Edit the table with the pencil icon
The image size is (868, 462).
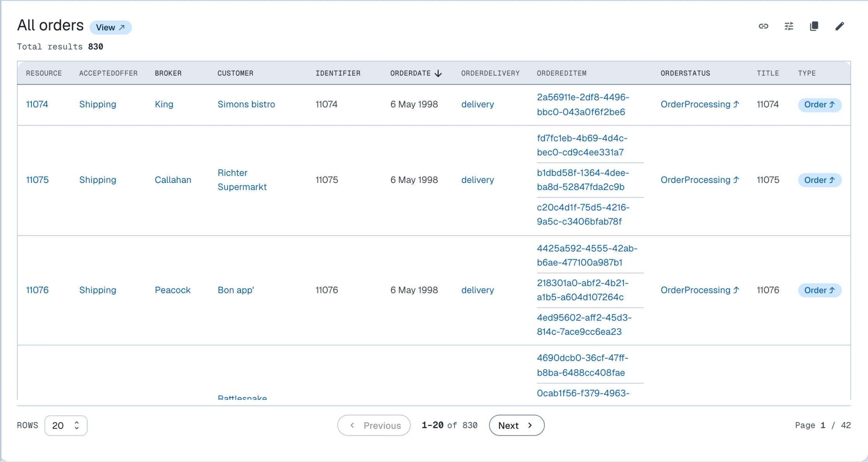pos(839,26)
